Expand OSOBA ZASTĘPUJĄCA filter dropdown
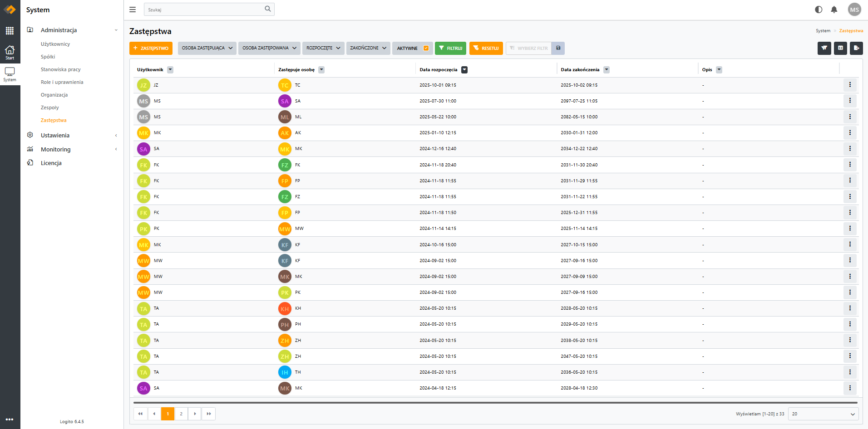Image resolution: width=868 pixels, height=429 pixels. [x=207, y=48]
